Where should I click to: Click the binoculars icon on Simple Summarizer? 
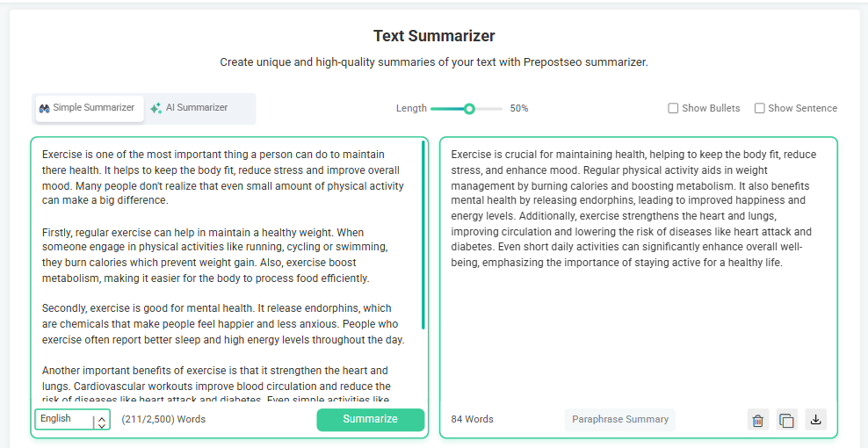[x=45, y=108]
